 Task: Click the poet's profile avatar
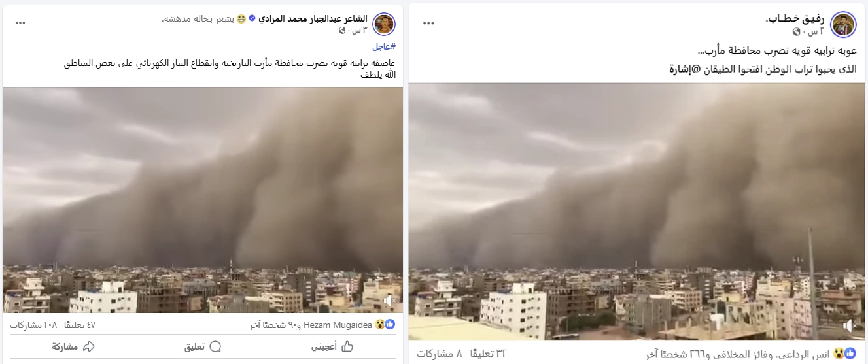pyautogui.click(x=384, y=24)
